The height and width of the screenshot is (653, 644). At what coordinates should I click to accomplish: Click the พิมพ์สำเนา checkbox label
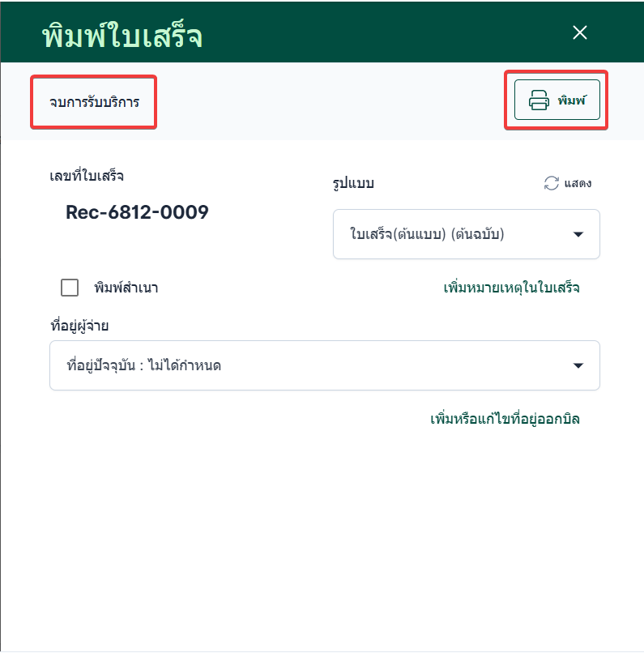click(131, 288)
